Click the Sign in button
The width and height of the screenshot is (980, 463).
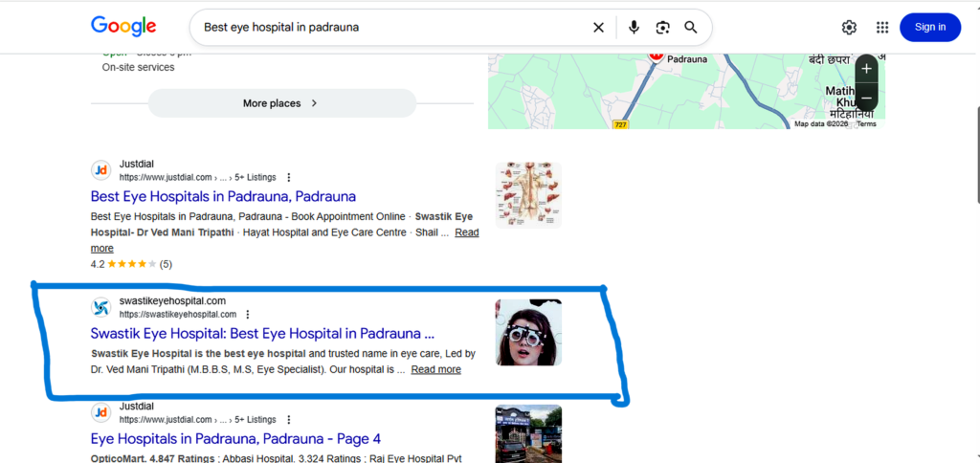pos(930,27)
